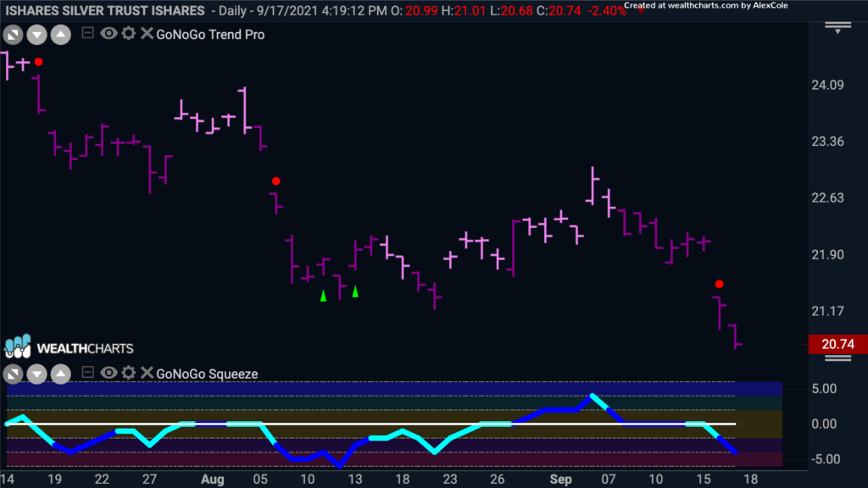
Task: Move GoNoGo Trend Pro pane up
Action: (x=61, y=35)
